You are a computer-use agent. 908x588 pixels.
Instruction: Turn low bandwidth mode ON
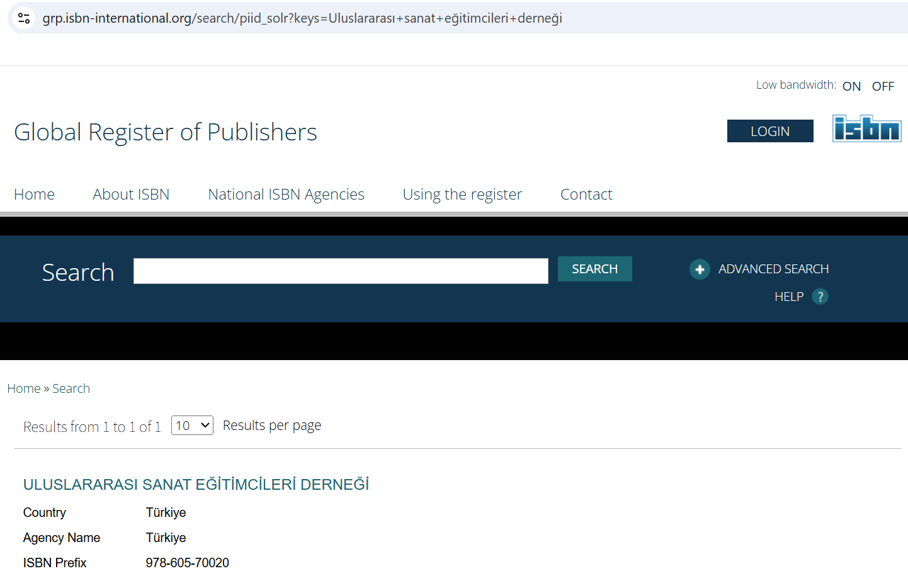pos(851,86)
